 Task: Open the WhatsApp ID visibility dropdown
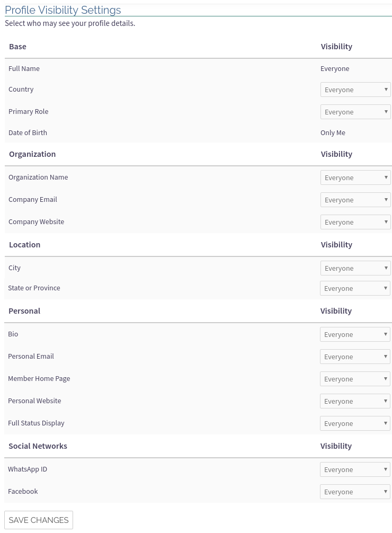(x=355, y=469)
